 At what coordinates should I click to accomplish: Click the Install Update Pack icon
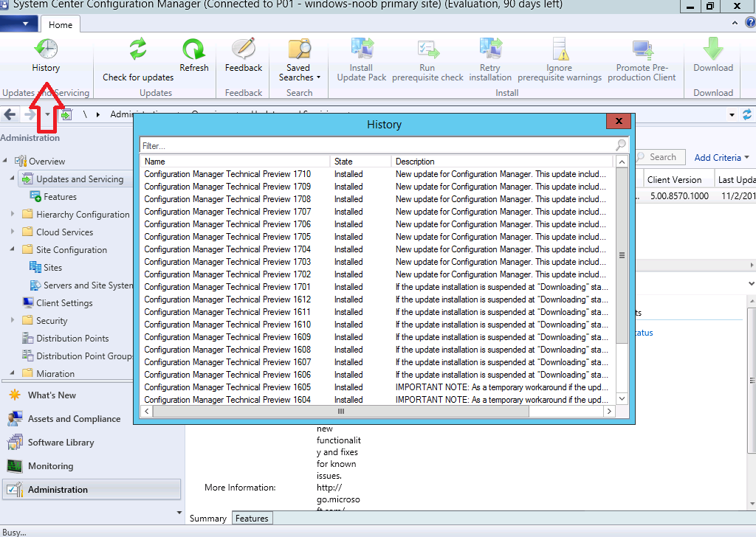tap(362, 49)
